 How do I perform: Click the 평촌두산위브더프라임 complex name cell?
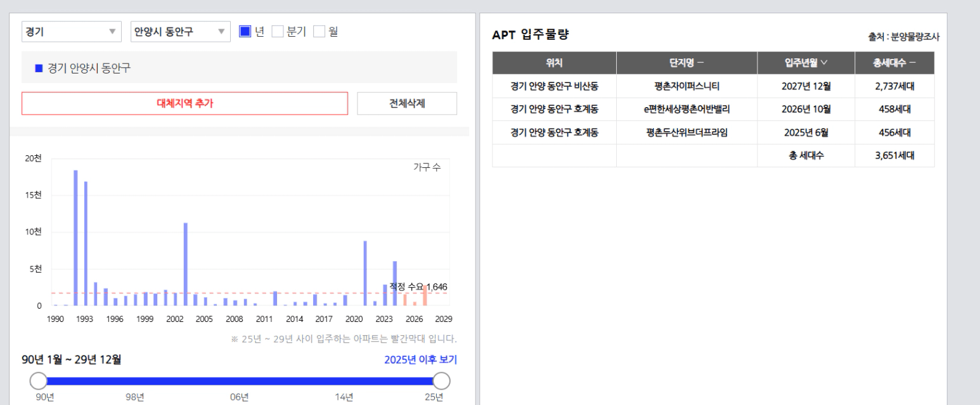coord(687,132)
